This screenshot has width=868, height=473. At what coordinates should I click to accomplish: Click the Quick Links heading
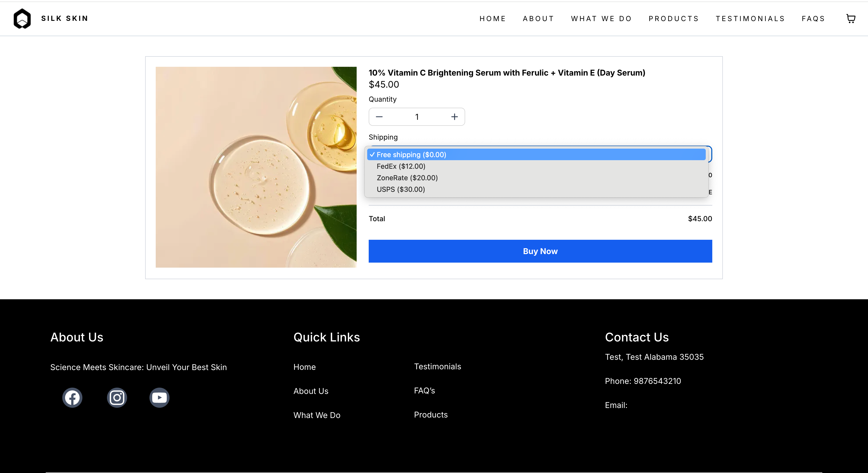(327, 337)
